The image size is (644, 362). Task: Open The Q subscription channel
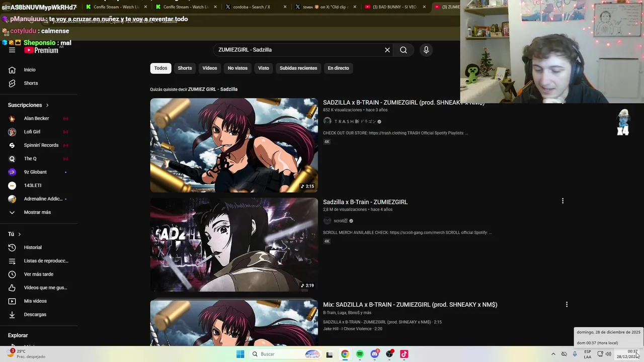38,159
